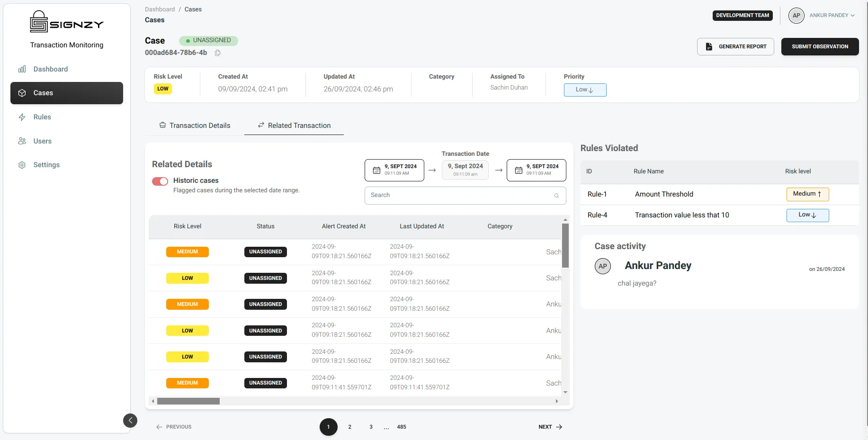The image size is (868, 440).
Task: Click the up arrow of table vertical scrollbar
Action: 565,220
